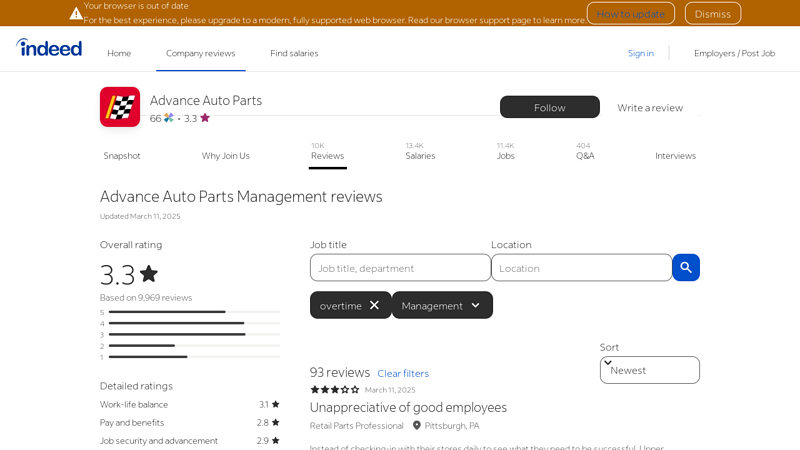Click the blue search magnifier button
Image resolution: width=800 pixels, height=450 pixels.
686,268
